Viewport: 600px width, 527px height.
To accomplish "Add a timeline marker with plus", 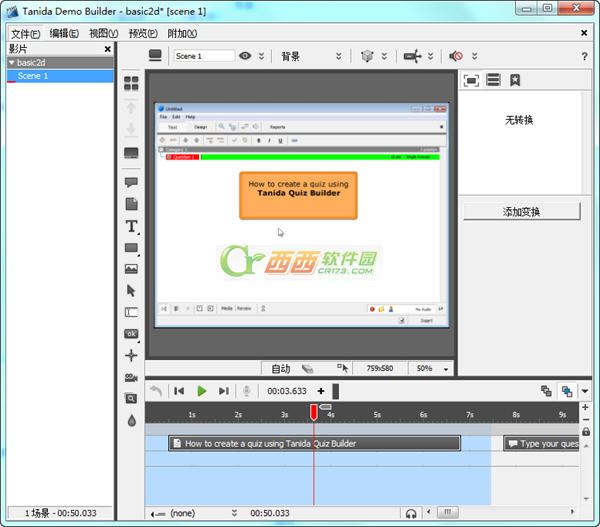I will [x=321, y=391].
